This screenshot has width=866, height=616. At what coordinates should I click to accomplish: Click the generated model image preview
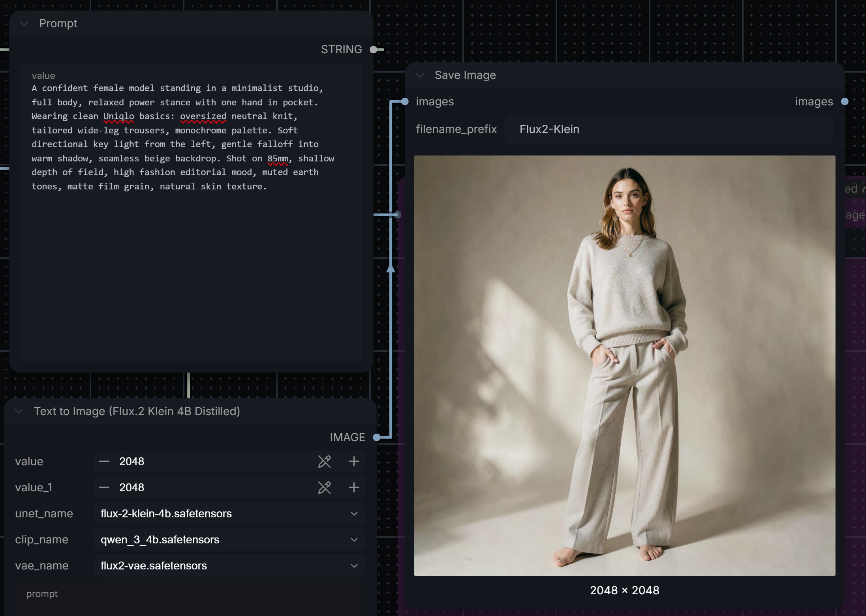[x=624, y=365]
